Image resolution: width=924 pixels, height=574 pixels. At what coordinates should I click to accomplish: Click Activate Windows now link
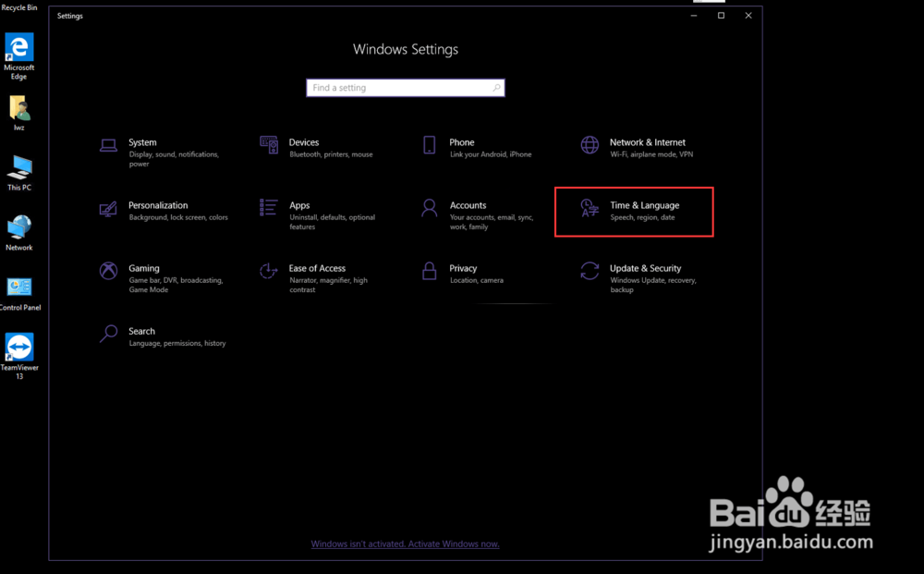point(405,543)
